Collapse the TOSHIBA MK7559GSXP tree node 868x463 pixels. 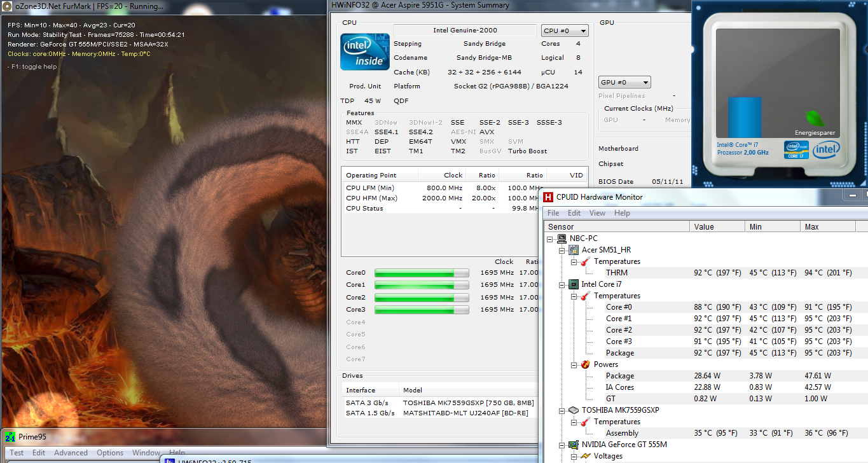562,410
